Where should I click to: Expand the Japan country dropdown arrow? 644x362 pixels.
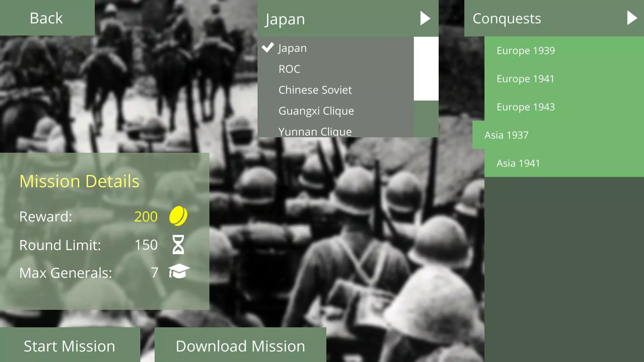pos(425,18)
